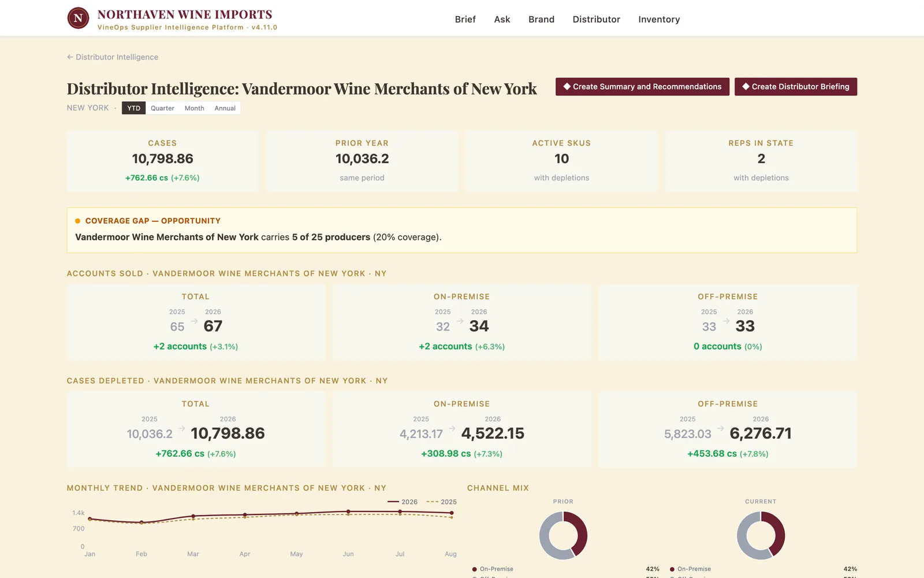
Task: Go to the Brand section
Action: point(541,19)
